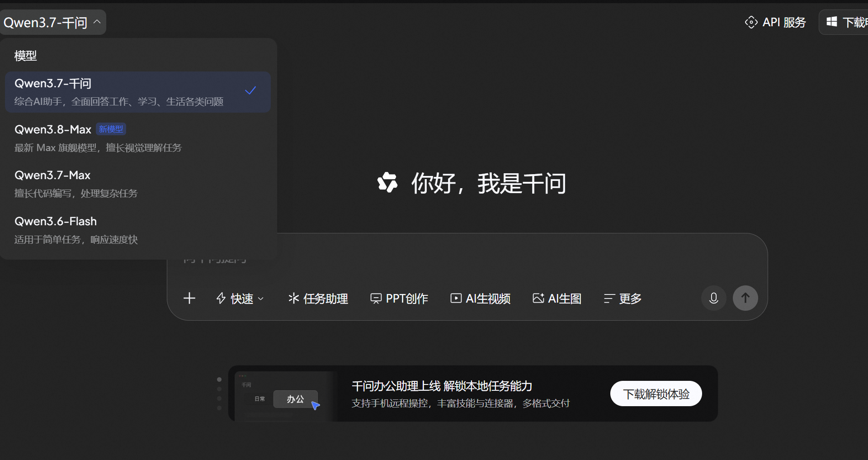The image size is (868, 460).
Task: Open the API 服务 link
Action: pyautogui.click(x=775, y=22)
